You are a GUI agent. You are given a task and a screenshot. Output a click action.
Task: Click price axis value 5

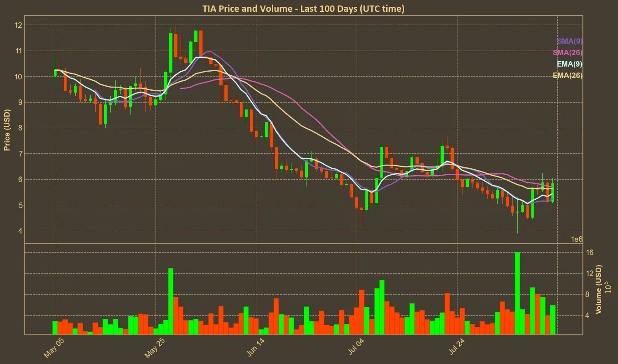[x=20, y=205]
